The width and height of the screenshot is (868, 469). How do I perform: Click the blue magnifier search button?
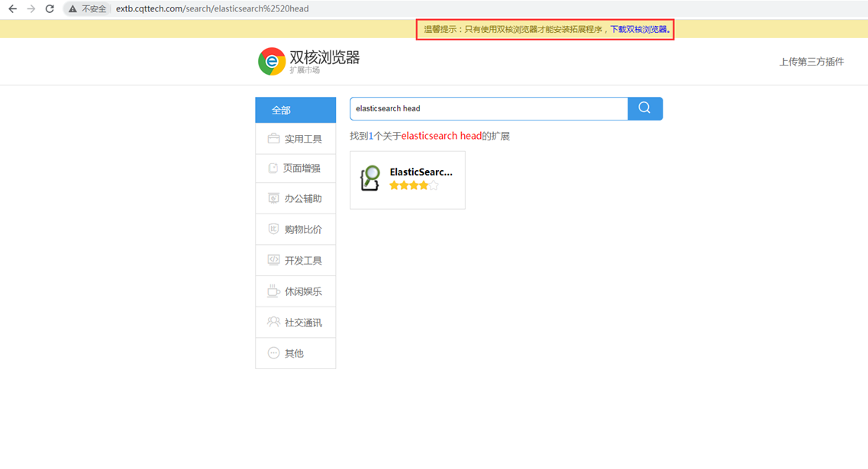pos(645,108)
